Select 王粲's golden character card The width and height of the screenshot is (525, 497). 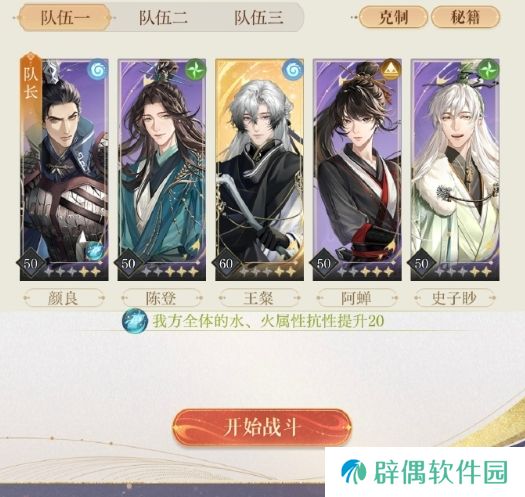coord(259,170)
